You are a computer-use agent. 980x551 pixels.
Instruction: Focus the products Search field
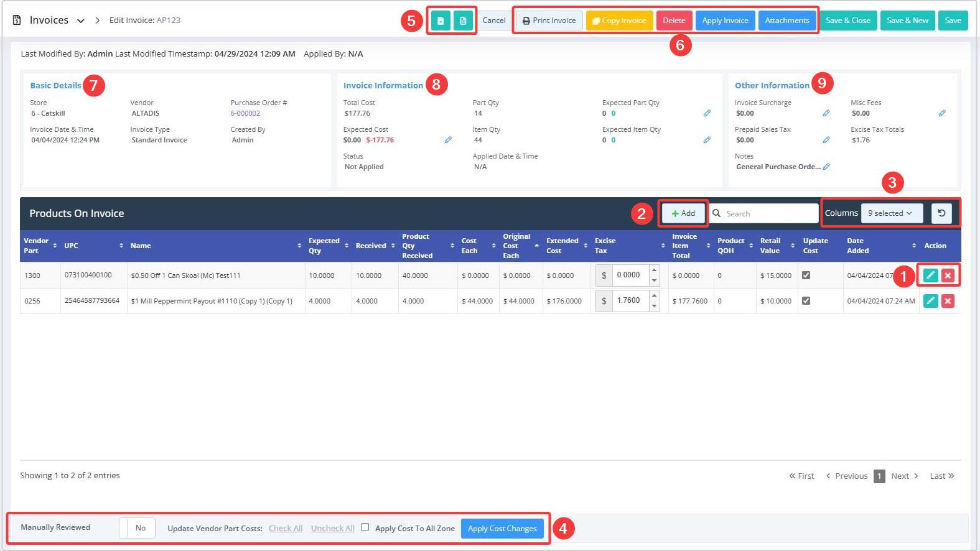pyautogui.click(x=764, y=213)
